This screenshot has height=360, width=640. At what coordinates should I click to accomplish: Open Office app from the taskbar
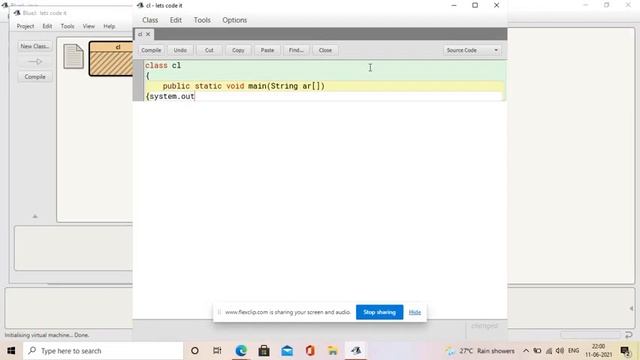[x=310, y=351]
